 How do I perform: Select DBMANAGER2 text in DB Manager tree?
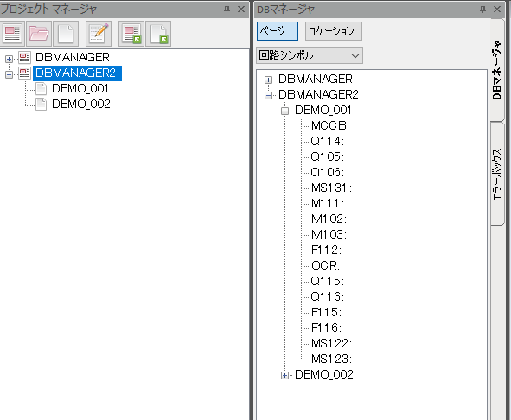318,94
